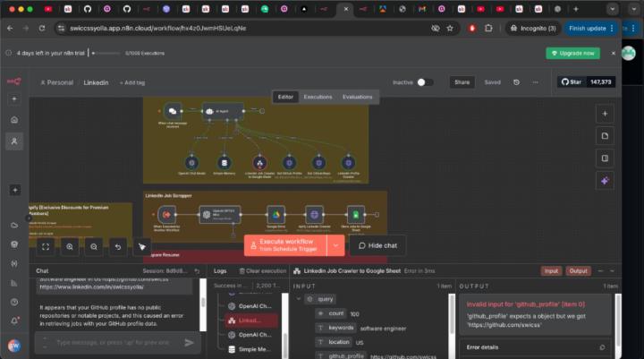Collapse the query input tree
This screenshot has width=644, height=359.
pos(298,299)
